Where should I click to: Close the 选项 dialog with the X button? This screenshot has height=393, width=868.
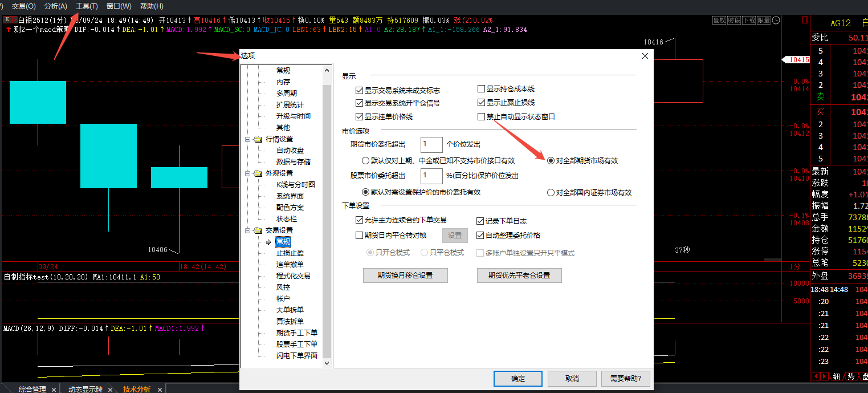pos(645,56)
